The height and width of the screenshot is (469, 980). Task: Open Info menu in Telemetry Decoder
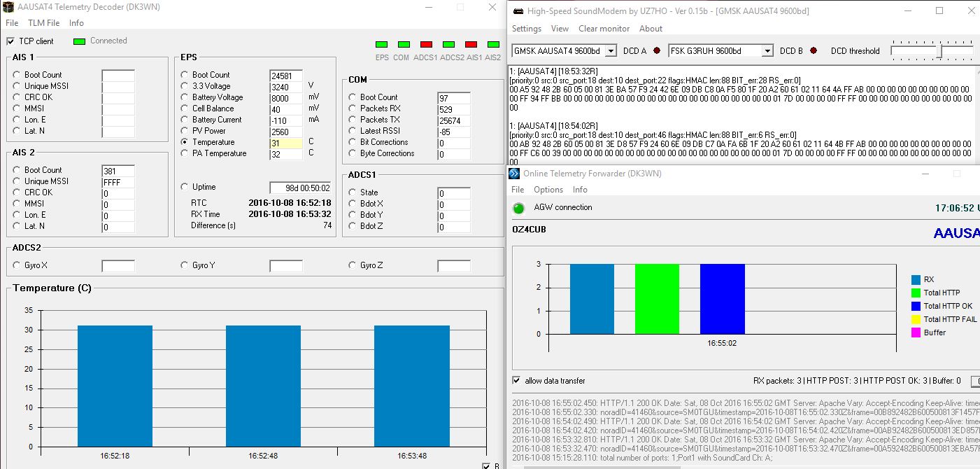tap(76, 23)
